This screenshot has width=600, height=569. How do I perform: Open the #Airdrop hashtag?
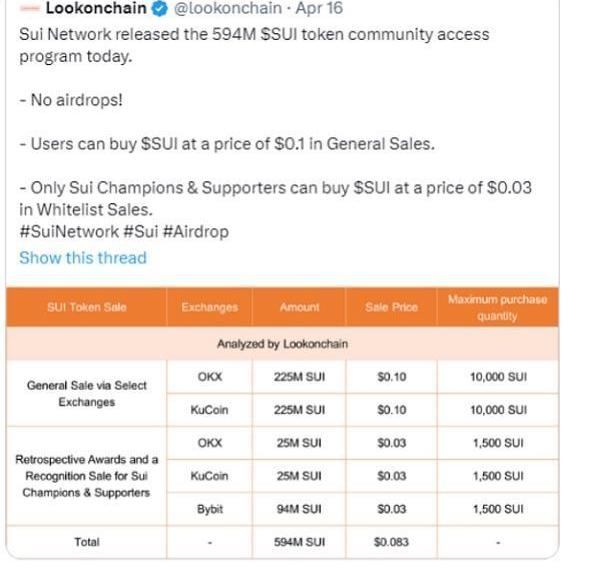pyautogui.click(x=194, y=232)
